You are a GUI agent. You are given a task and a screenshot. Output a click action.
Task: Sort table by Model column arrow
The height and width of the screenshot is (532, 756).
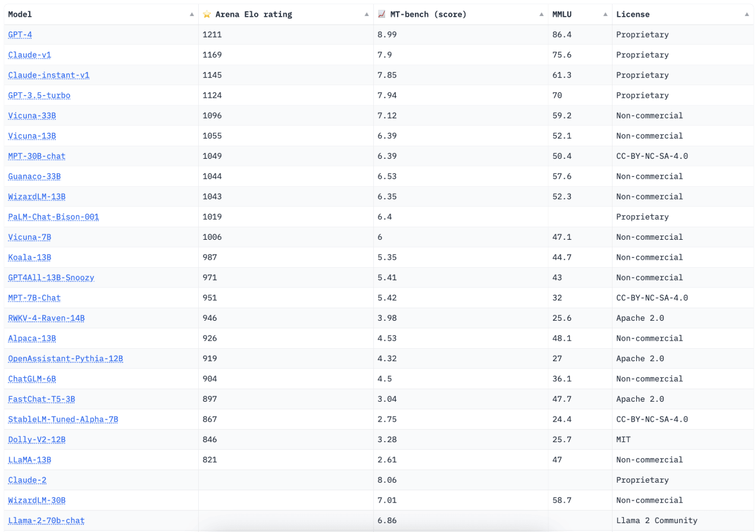pos(192,14)
